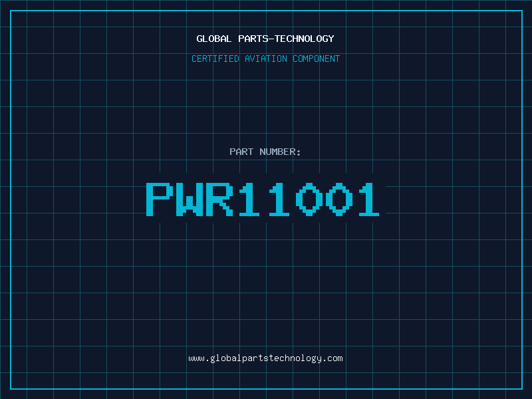Viewport: 532px width, 399px height.
Task: Click the word COMPONENT in the subtitle
Action: pyautogui.click(x=317, y=59)
